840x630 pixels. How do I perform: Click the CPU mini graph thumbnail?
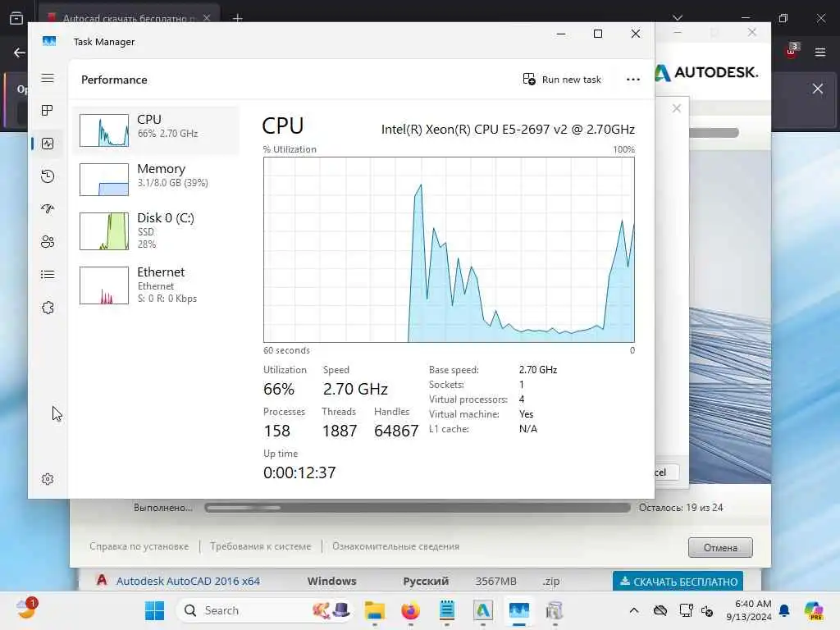coord(104,130)
